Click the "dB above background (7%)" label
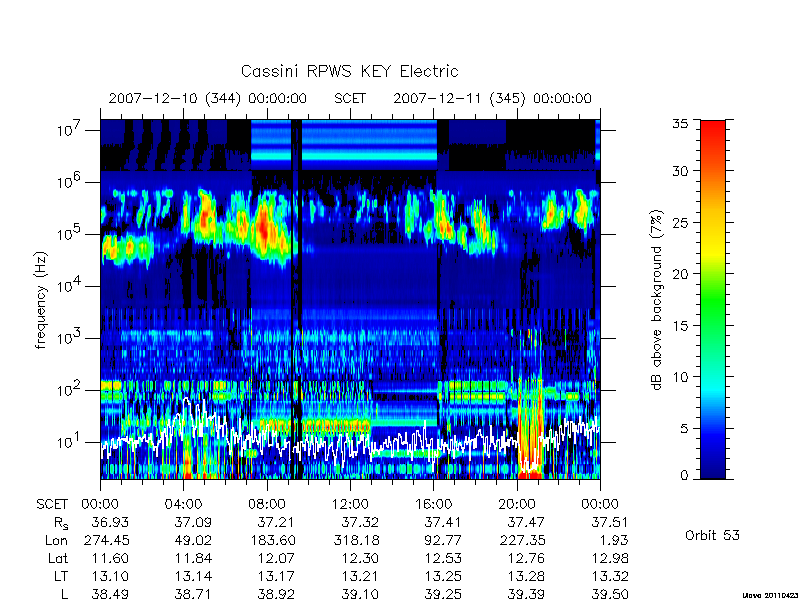This screenshot has height=600, width=800. coord(657,300)
